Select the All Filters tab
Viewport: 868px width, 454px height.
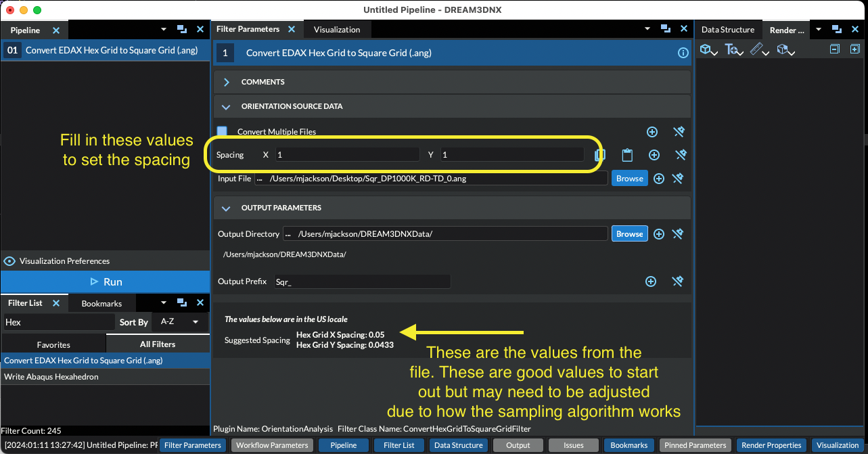(158, 344)
